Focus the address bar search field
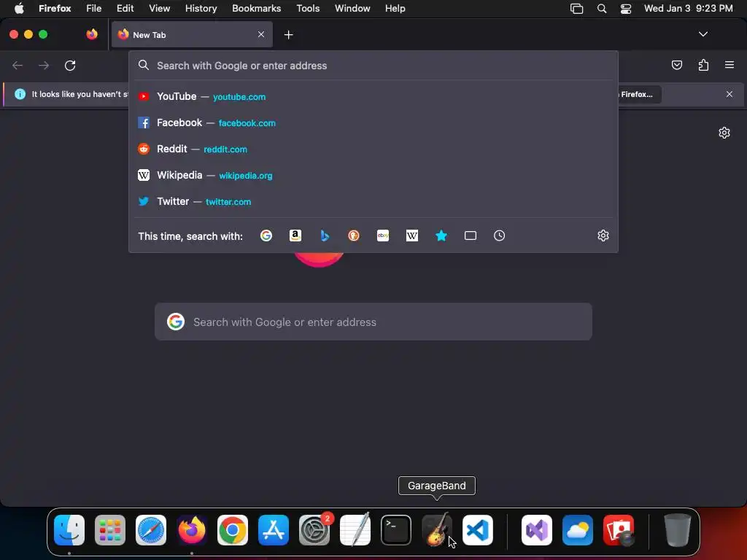This screenshot has height=560, width=747. 373,66
